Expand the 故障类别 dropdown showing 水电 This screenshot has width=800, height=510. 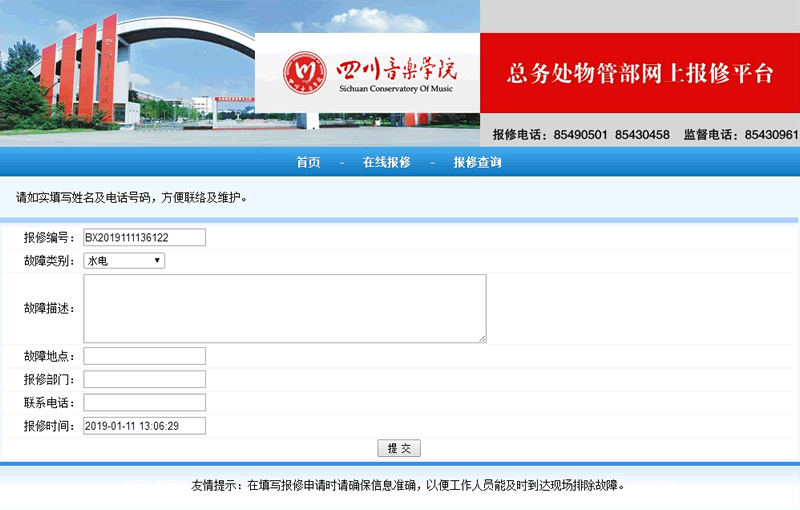[x=124, y=261]
